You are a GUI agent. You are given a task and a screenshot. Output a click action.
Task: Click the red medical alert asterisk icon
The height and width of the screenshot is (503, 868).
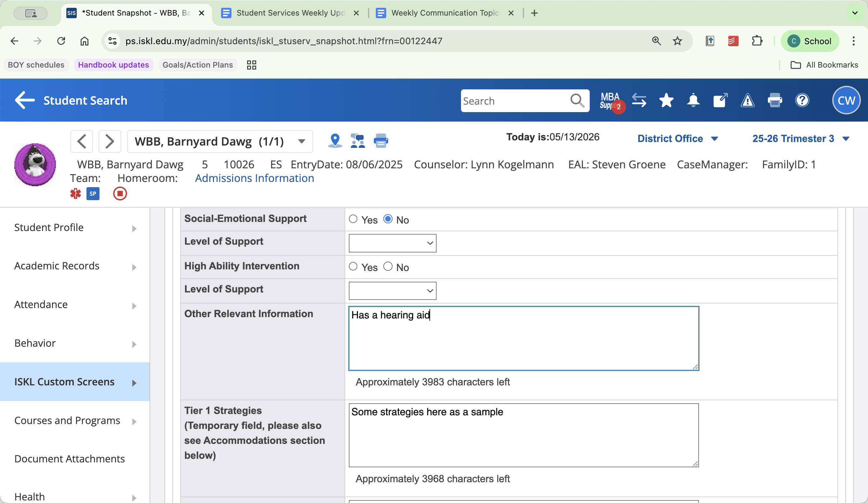click(x=75, y=193)
